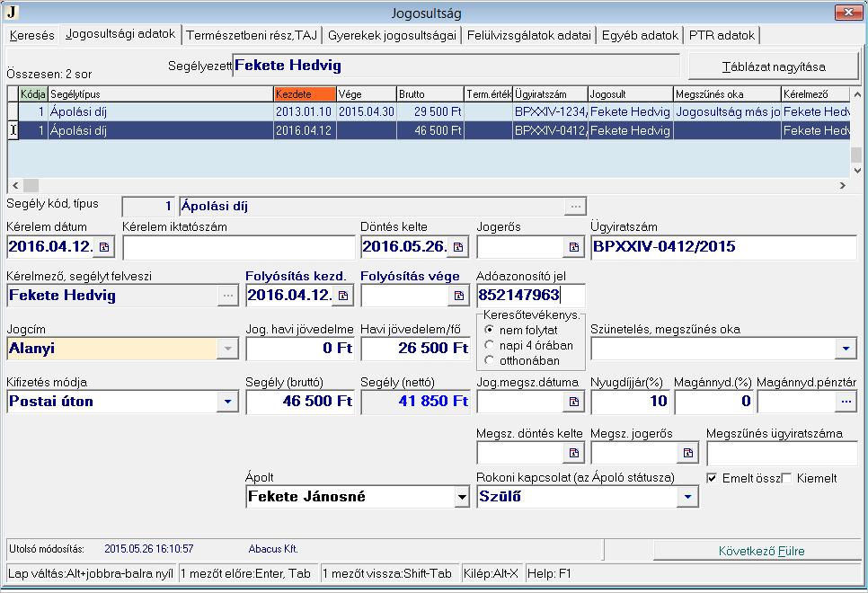
Task: Click the Segélytípus column header
Action: [161, 94]
